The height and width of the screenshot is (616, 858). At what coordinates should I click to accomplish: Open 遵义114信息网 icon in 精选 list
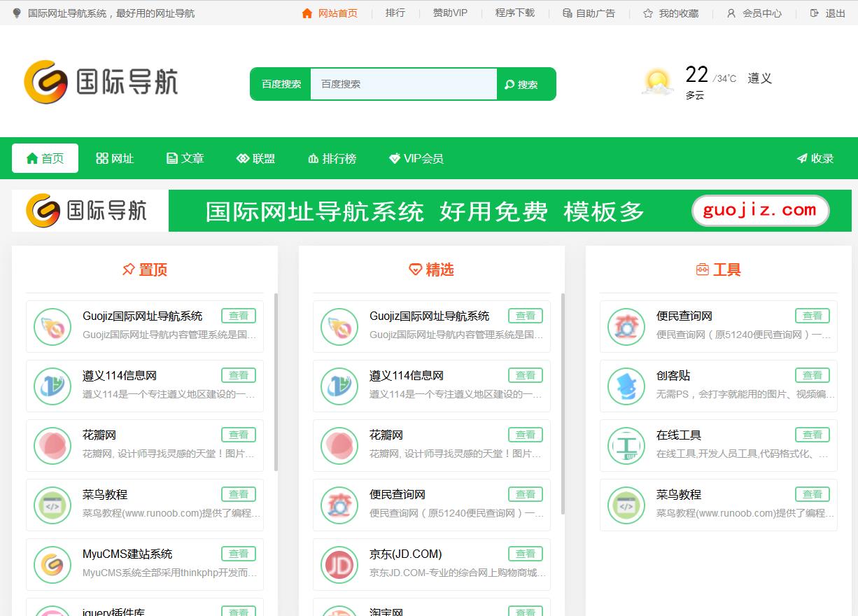pyautogui.click(x=339, y=386)
